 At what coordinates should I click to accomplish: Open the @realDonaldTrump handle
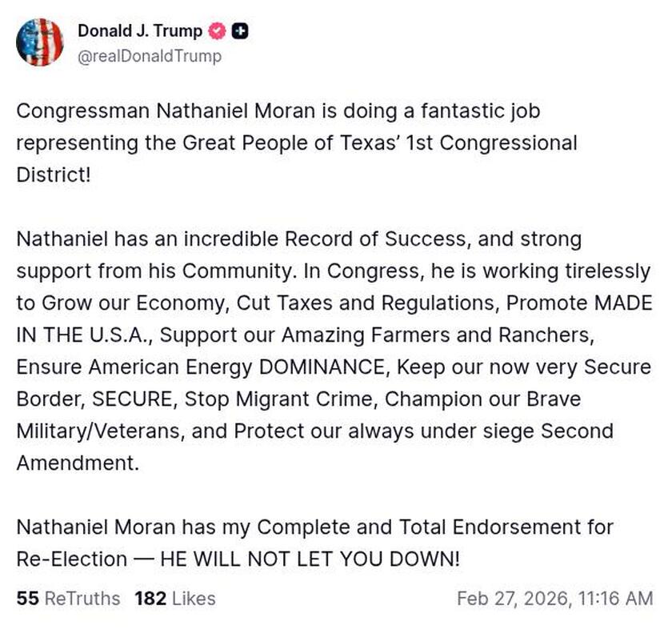(148, 57)
